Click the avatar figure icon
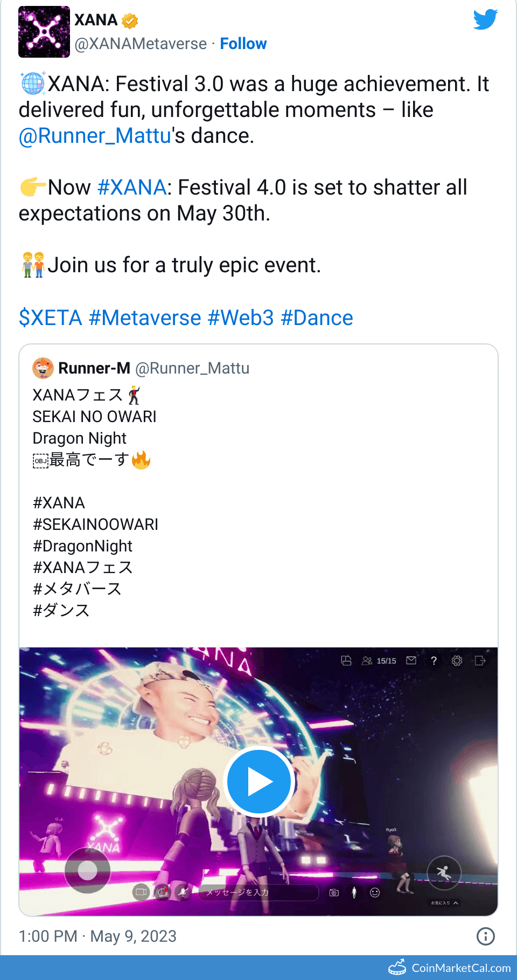This screenshot has height=980, width=517. pos(354,893)
